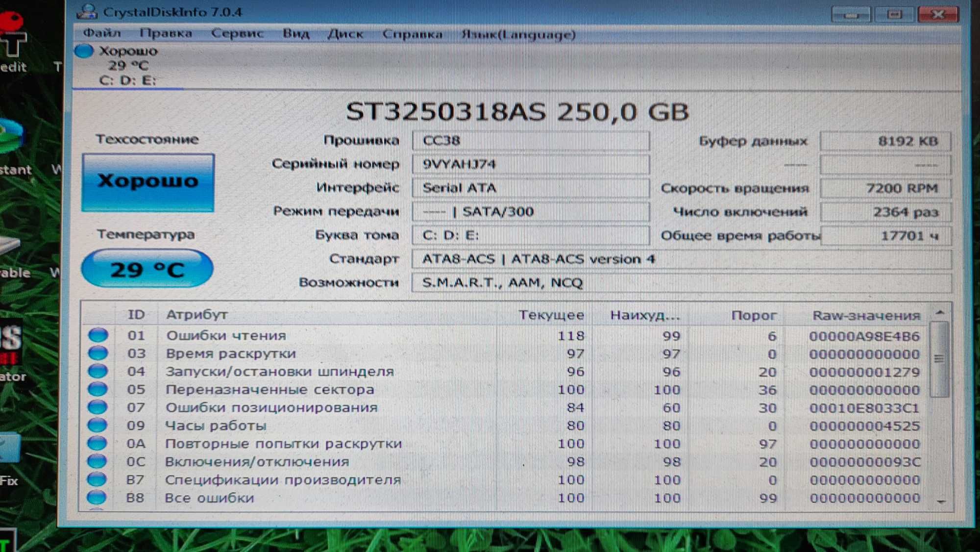Image resolution: width=980 pixels, height=552 pixels.
Task: Minimize the CrystalDiskInfo window
Action: [851, 15]
